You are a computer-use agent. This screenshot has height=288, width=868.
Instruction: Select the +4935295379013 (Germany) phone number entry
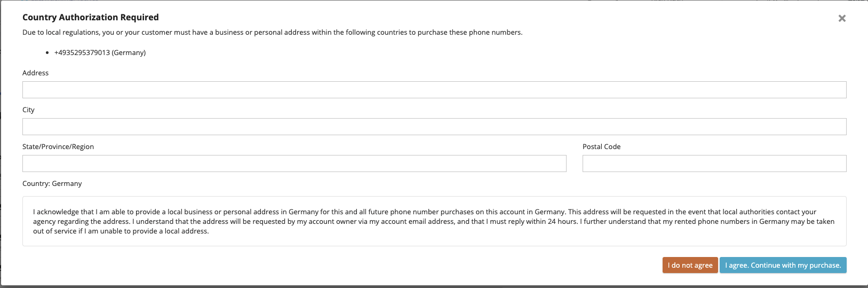coord(100,52)
